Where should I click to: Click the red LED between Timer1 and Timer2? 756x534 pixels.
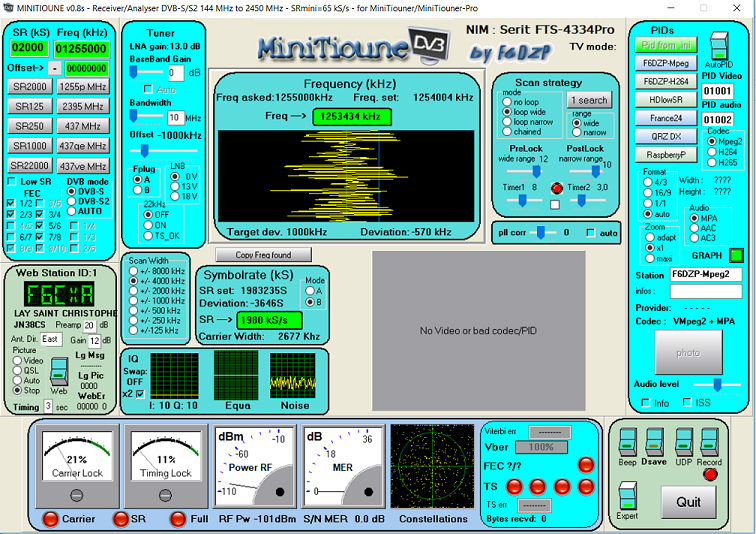point(557,188)
